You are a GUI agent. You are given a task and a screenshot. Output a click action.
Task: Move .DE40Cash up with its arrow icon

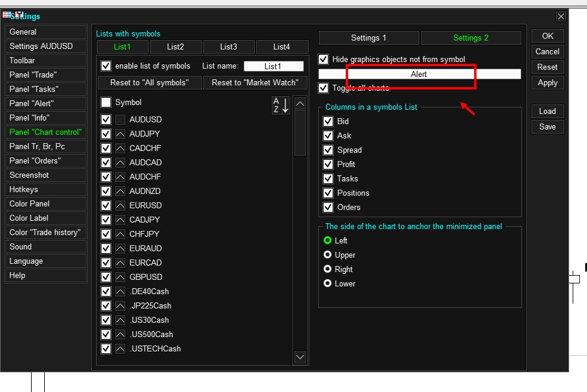(120, 291)
